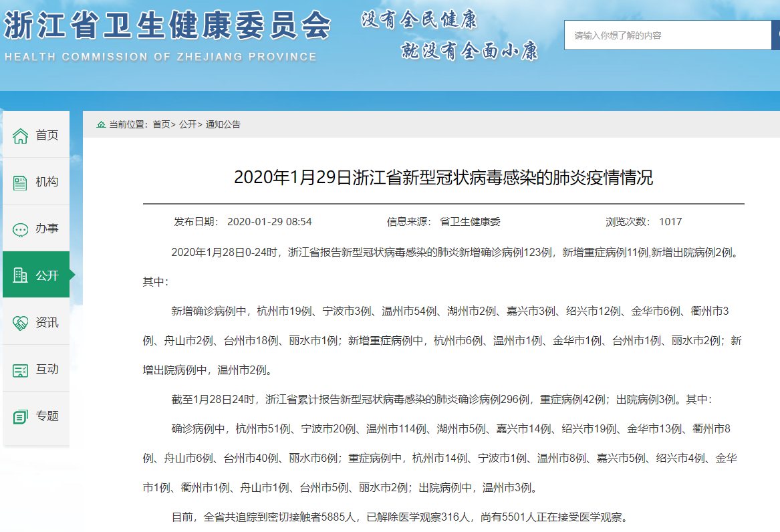
Task: Click the 没有全民健康 slogan in the header
Action: pos(419,20)
